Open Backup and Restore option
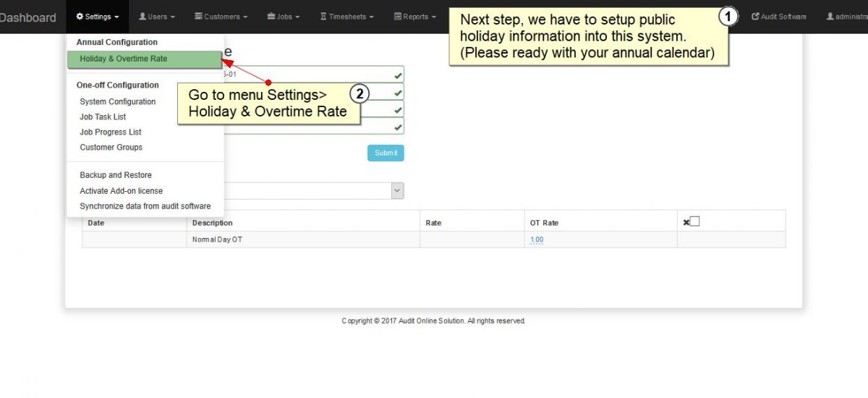 click(x=116, y=175)
